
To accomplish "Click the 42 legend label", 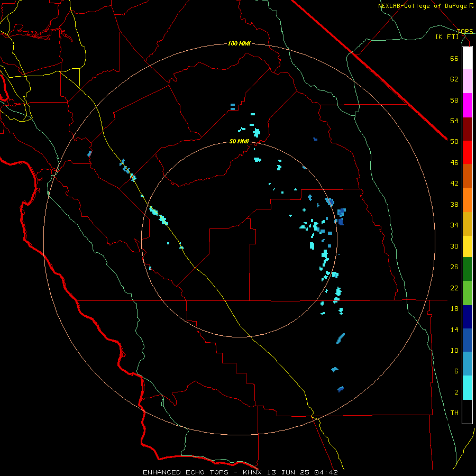I will [454, 184].
